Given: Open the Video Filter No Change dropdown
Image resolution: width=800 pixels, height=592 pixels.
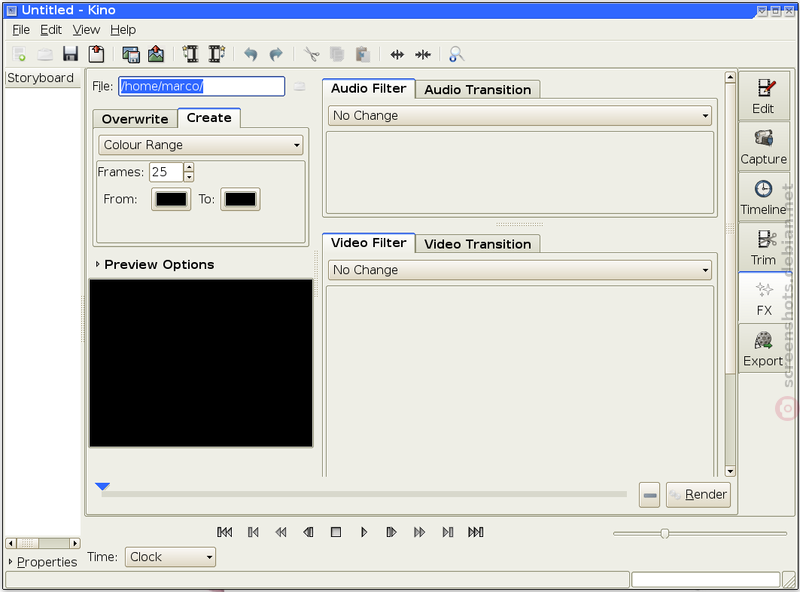Looking at the screenshot, I should tap(519, 270).
